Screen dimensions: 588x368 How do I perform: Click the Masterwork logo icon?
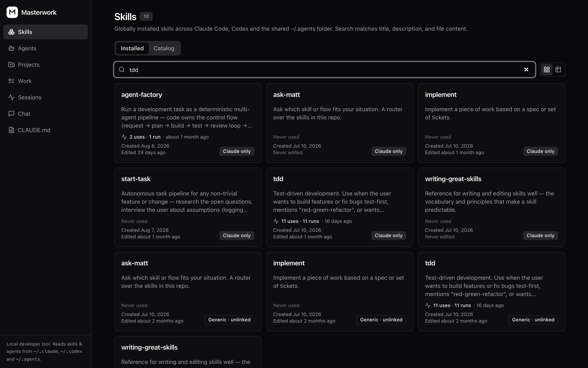pos(12,12)
